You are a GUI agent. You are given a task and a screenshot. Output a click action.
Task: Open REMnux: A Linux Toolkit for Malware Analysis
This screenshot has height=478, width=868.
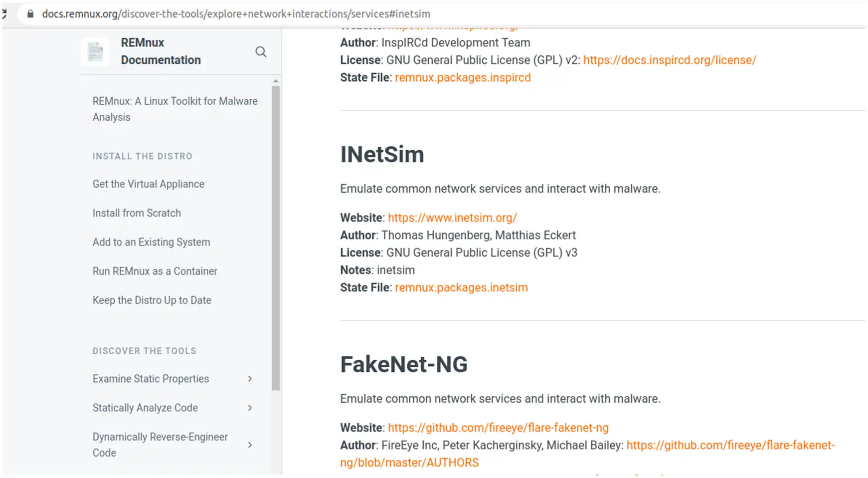coord(175,109)
